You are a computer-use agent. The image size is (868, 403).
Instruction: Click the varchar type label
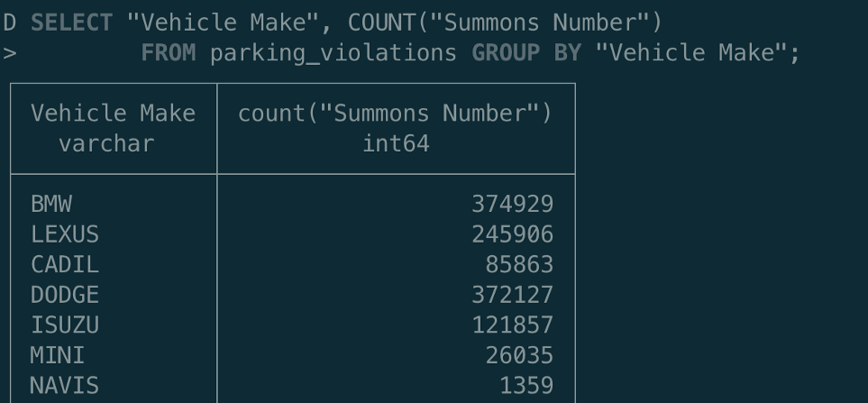click(x=106, y=144)
